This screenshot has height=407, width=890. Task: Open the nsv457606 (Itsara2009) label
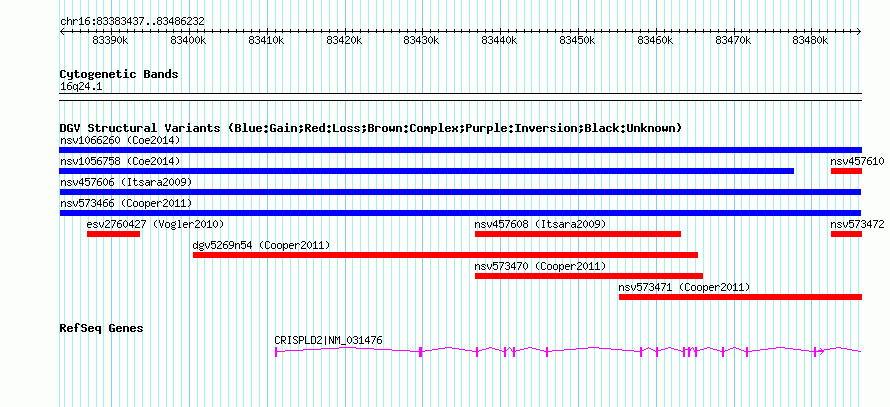pos(126,182)
